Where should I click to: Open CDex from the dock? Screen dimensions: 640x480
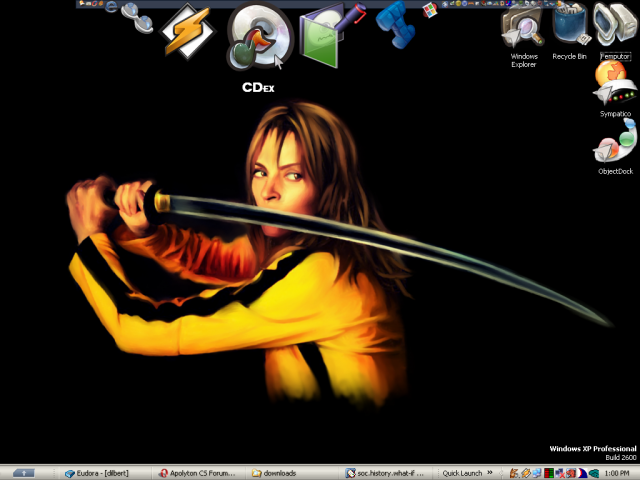[x=258, y=40]
